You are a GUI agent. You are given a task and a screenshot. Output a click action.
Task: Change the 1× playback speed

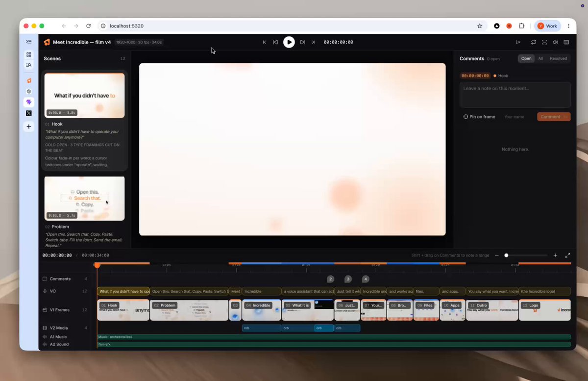point(518,42)
